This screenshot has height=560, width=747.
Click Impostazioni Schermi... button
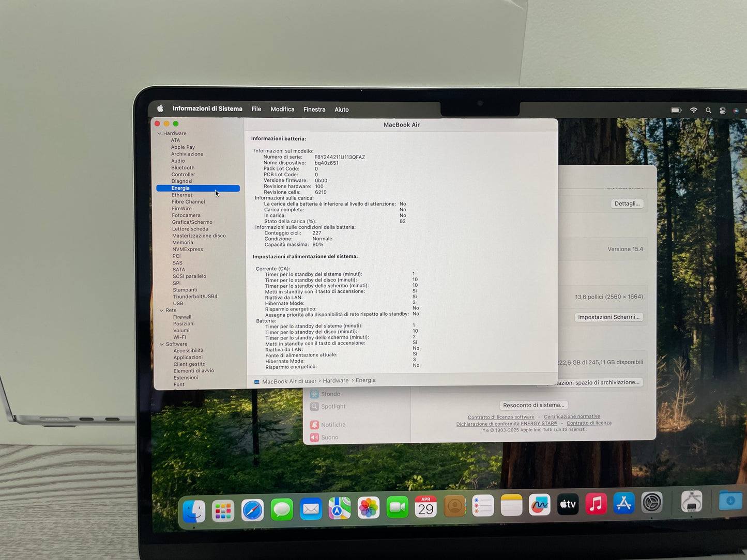tap(609, 317)
